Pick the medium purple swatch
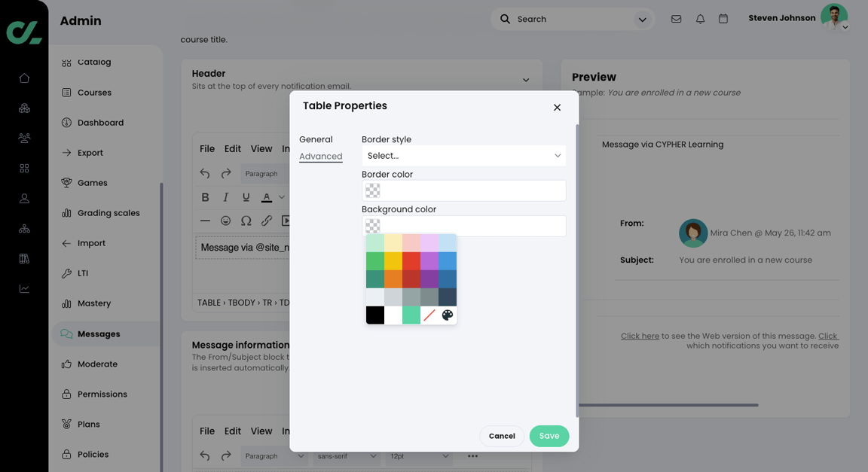868x472 pixels. pos(429,260)
